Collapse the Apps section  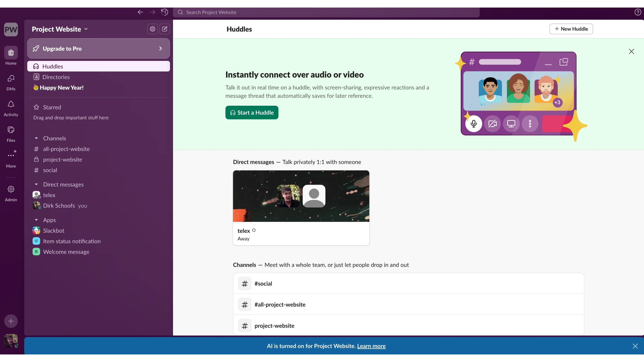[x=36, y=220]
